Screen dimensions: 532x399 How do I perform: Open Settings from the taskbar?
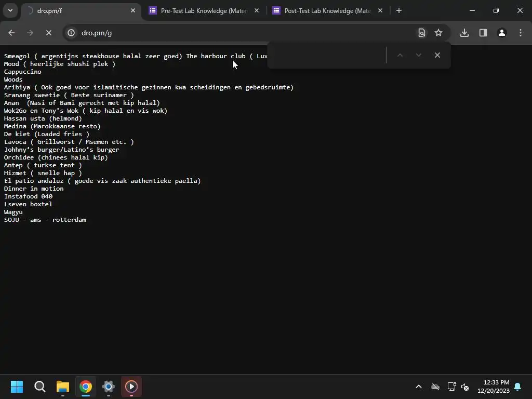109,387
